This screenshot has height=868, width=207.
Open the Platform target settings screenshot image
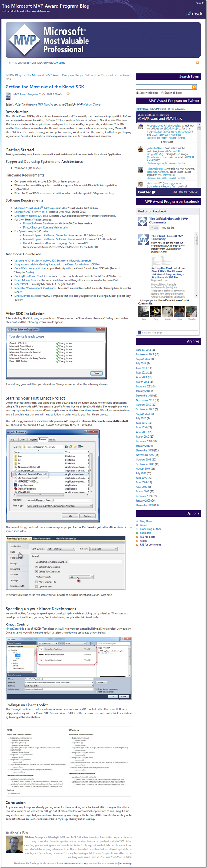(65, 563)
